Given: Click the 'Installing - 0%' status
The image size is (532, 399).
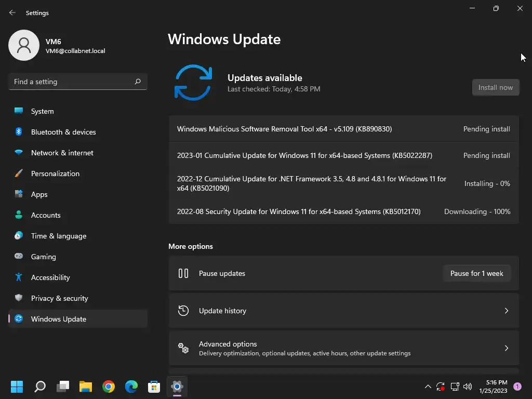Looking at the screenshot, I should pyautogui.click(x=487, y=183).
